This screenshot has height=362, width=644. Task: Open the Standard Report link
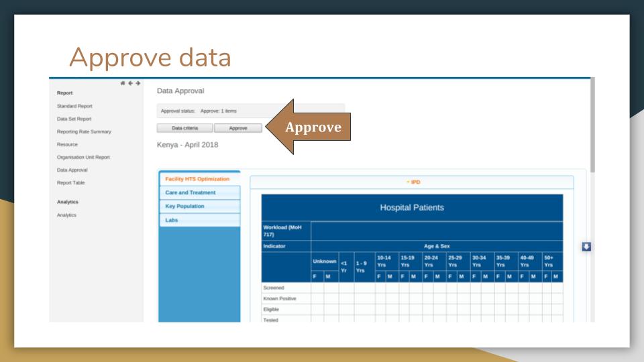click(74, 106)
